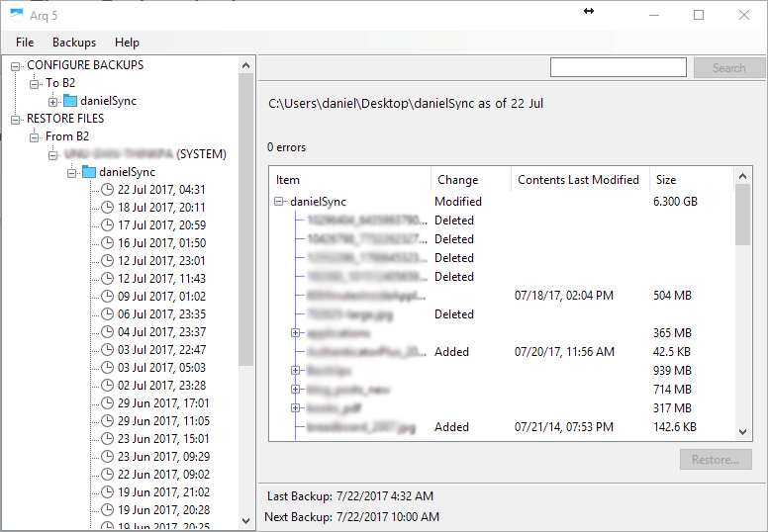This screenshot has width=768, height=532.
Task: Click clock icon for 12 Jul 2017, 11:43
Action: point(107,279)
